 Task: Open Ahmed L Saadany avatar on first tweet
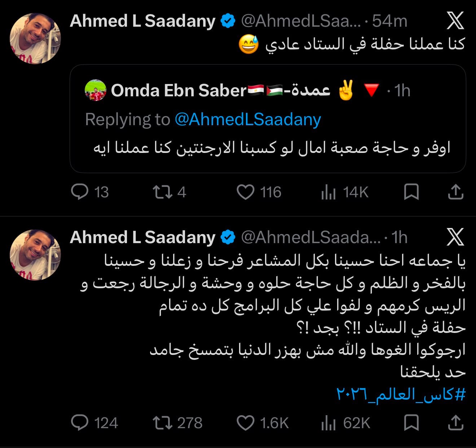35,39
